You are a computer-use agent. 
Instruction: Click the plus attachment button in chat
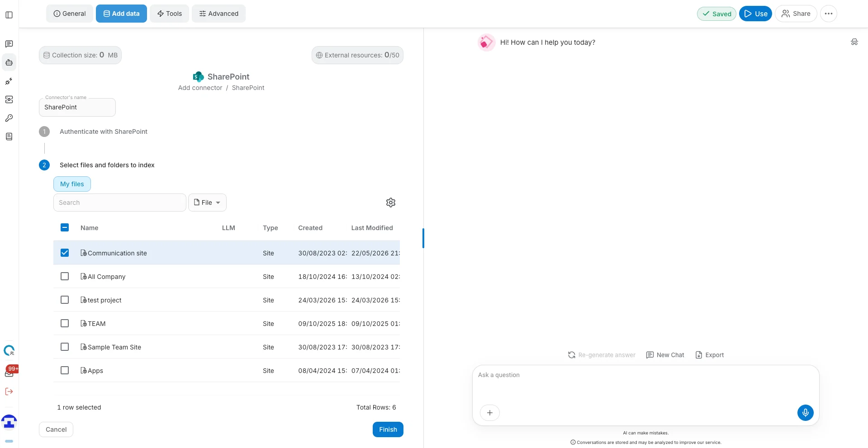click(x=489, y=412)
